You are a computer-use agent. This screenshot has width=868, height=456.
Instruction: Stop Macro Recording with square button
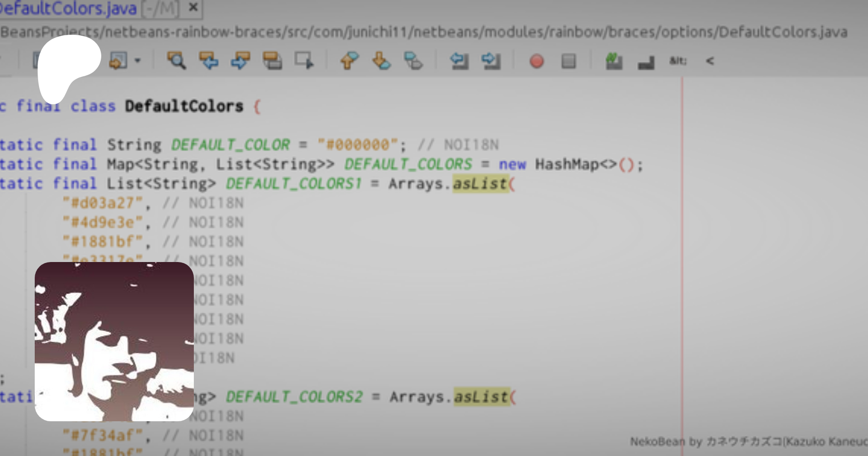pyautogui.click(x=569, y=61)
